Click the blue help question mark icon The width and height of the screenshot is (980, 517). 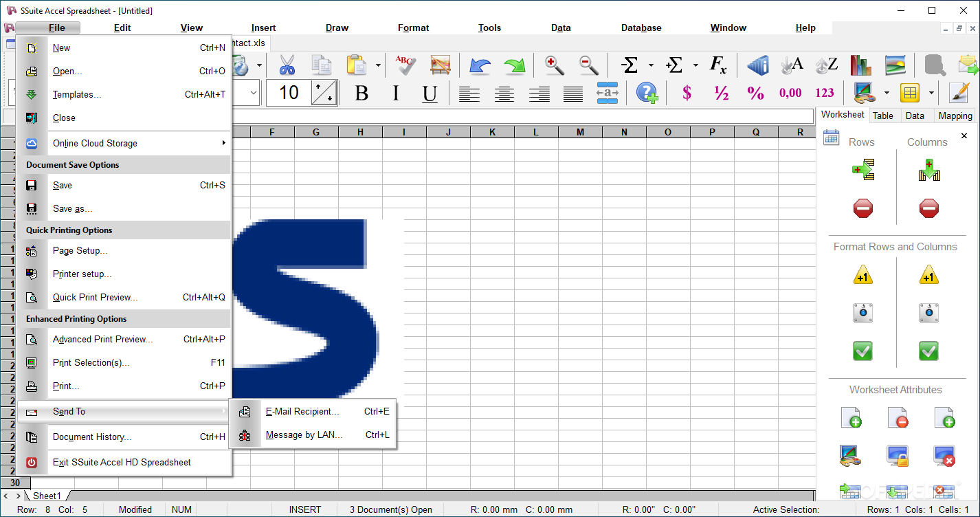click(x=646, y=93)
